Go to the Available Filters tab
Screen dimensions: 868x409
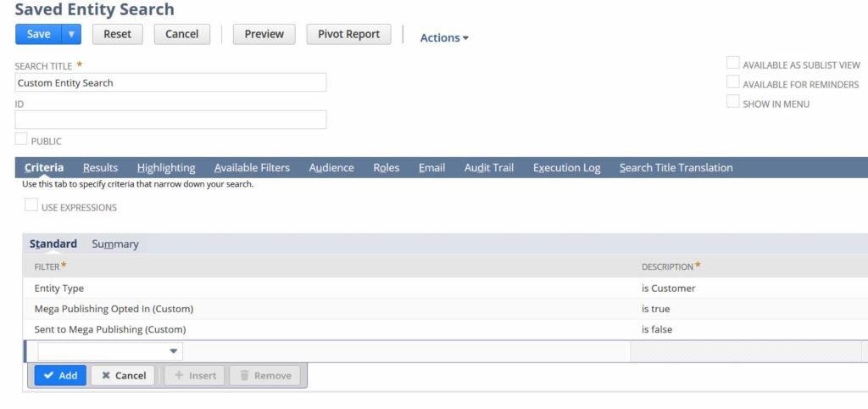(252, 168)
